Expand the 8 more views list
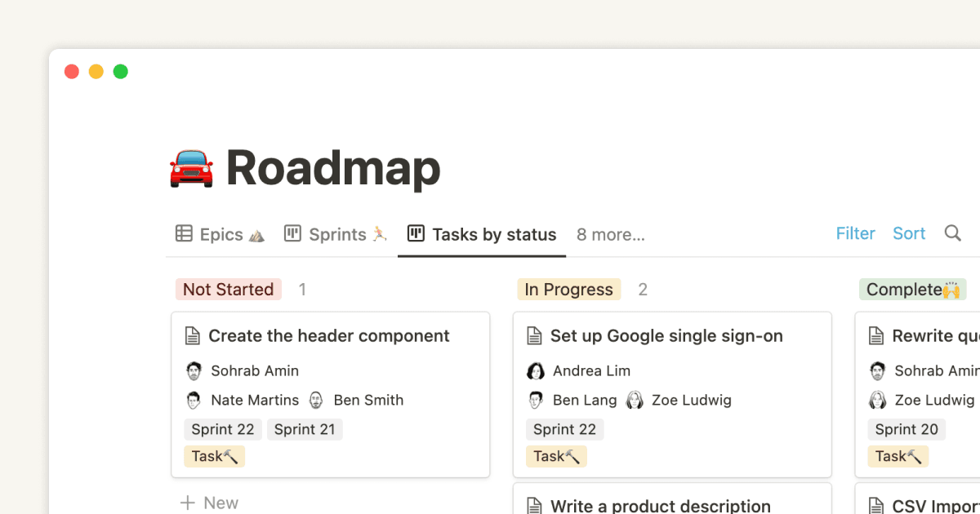This screenshot has height=514, width=980. click(x=610, y=234)
